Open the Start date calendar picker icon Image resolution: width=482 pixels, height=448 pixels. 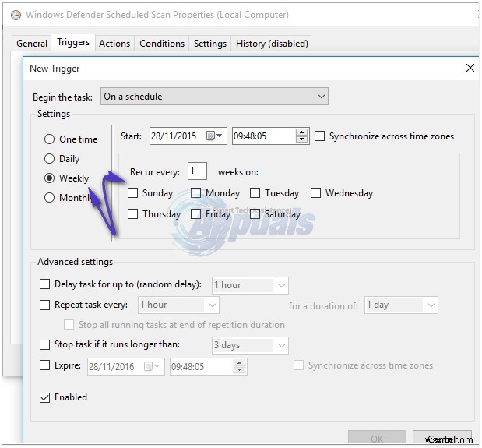(210, 136)
